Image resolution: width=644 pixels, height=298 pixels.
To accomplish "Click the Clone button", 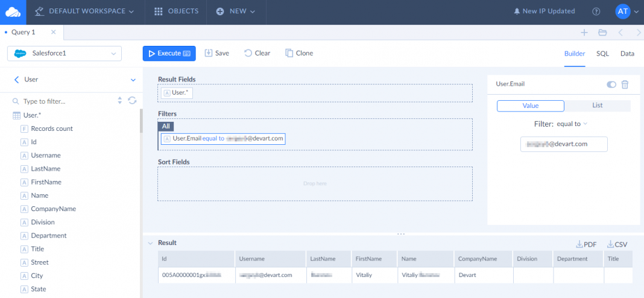I will [299, 53].
